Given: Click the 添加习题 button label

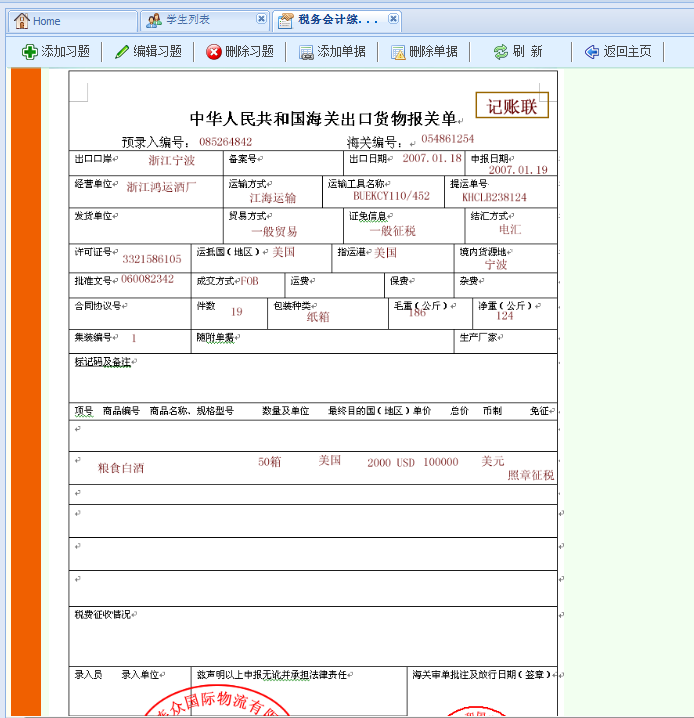Looking at the screenshot, I should [65, 51].
